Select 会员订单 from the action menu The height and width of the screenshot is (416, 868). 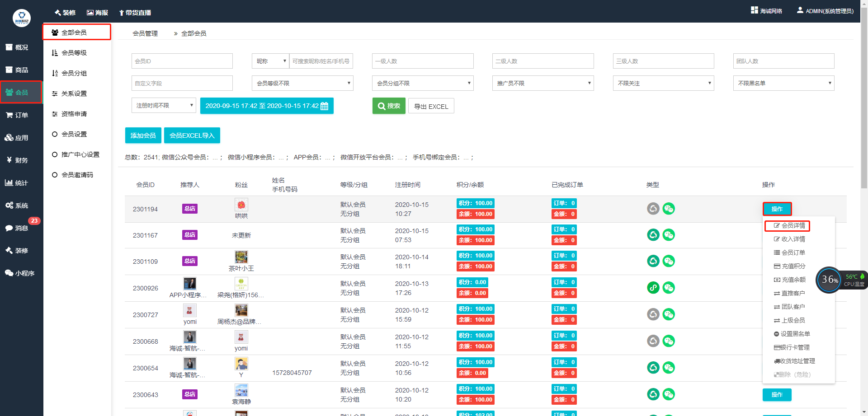pyautogui.click(x=789, y=252)
